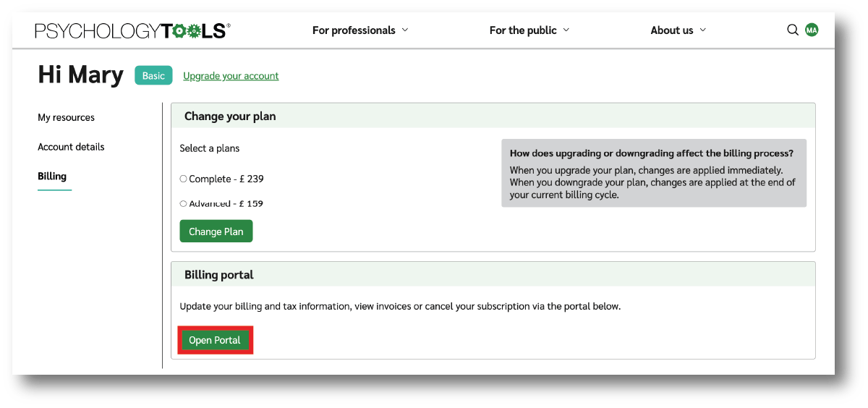Expand the For professionals menu chevron
868x408 pixels.
click(405, 30)
